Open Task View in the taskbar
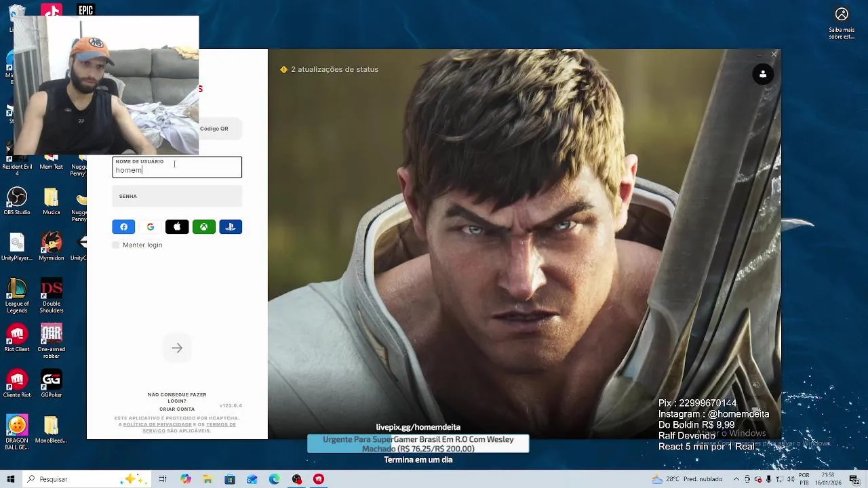This screenshot has width=868, height=488. pos(163,479)
